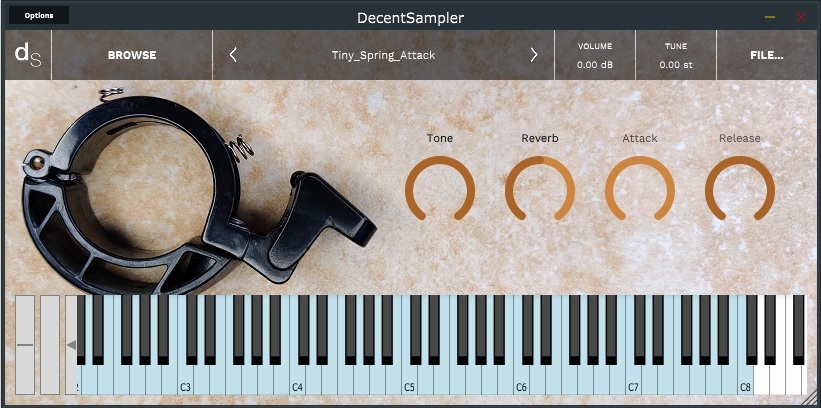Play the C4 key
The height and width of the screenshot is (408, 821).
pos(297,381)
